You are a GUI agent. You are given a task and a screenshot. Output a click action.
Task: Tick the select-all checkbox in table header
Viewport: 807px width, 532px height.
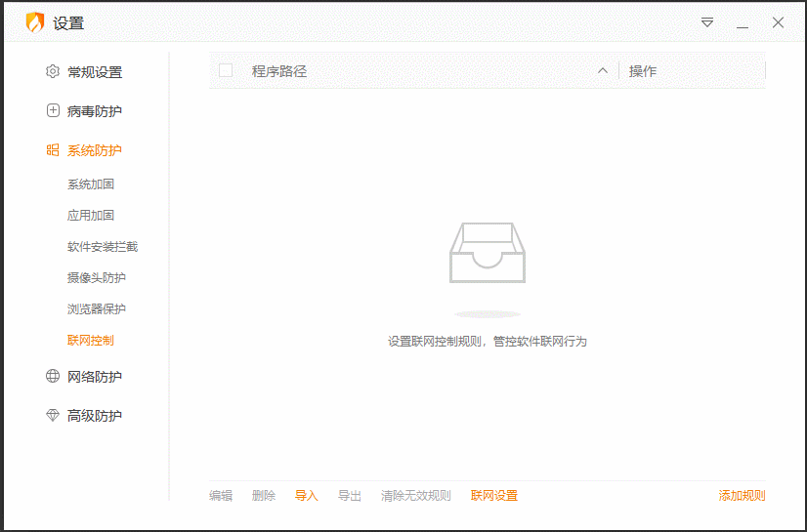coord(226,70)
